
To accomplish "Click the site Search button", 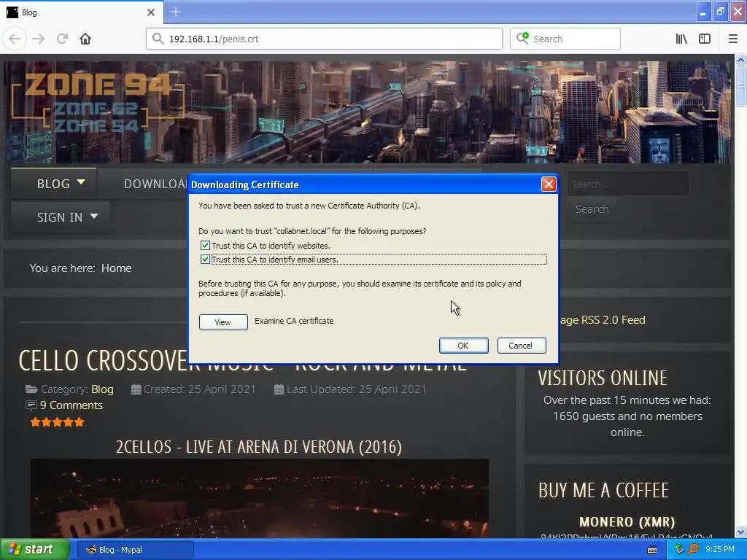I will 592,209.
